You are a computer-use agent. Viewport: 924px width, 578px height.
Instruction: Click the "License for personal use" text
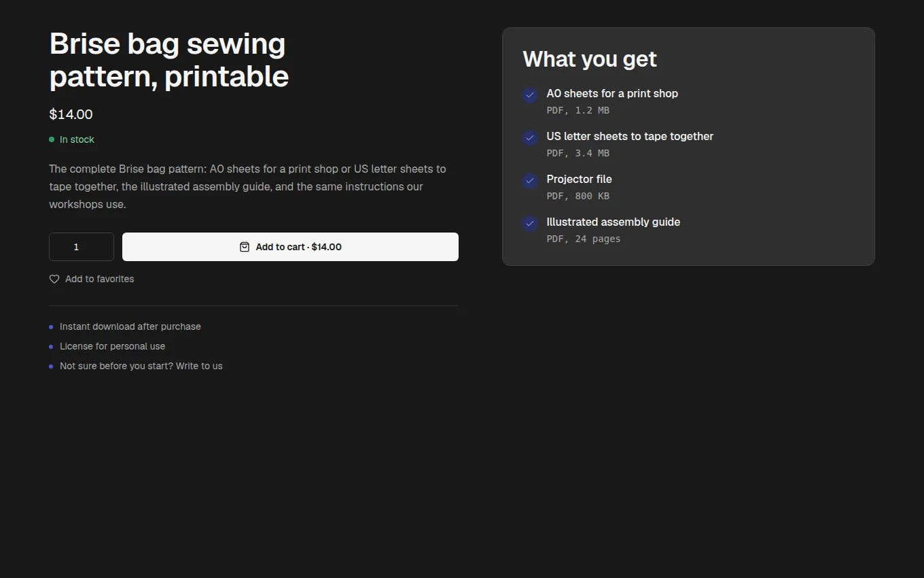(113, 346)
